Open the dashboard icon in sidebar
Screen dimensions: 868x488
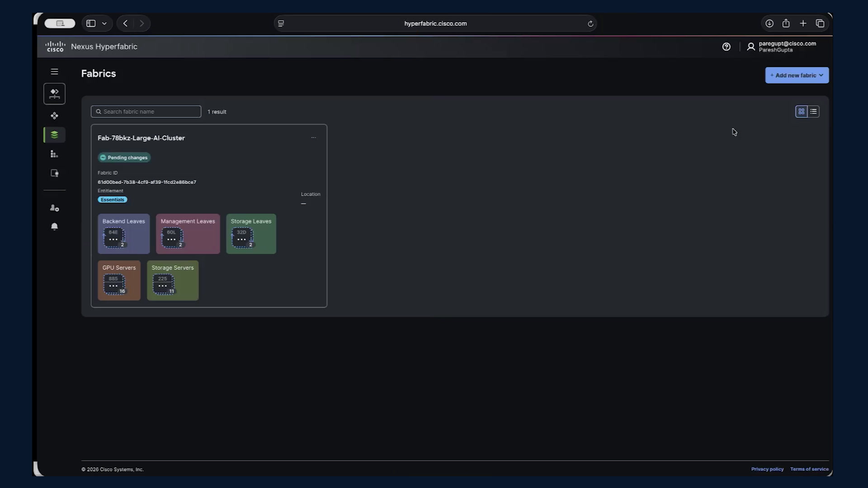54,94
